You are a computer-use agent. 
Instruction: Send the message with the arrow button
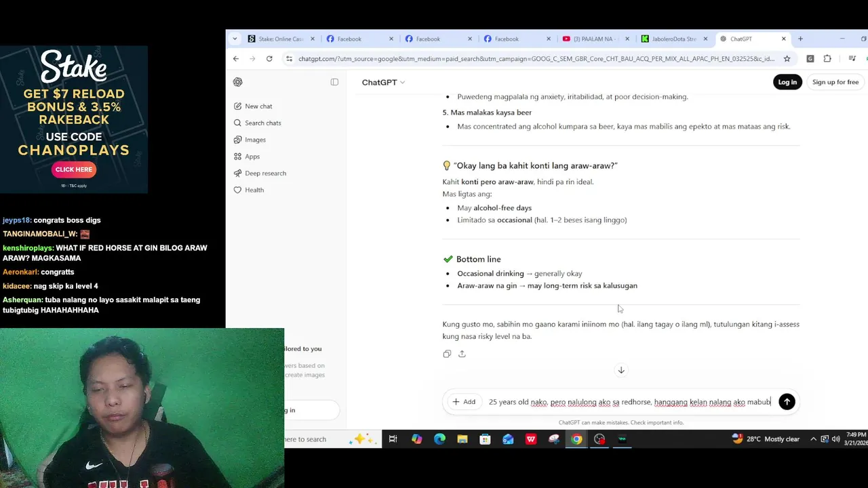pos(787,402)
